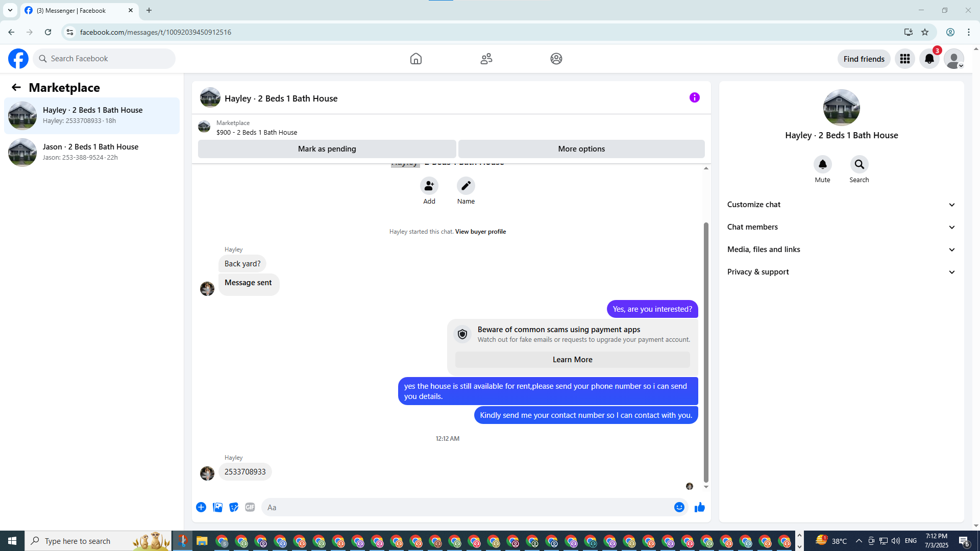Open the sticker picker icon
The image size is (980, 551).
click(234, 507)
